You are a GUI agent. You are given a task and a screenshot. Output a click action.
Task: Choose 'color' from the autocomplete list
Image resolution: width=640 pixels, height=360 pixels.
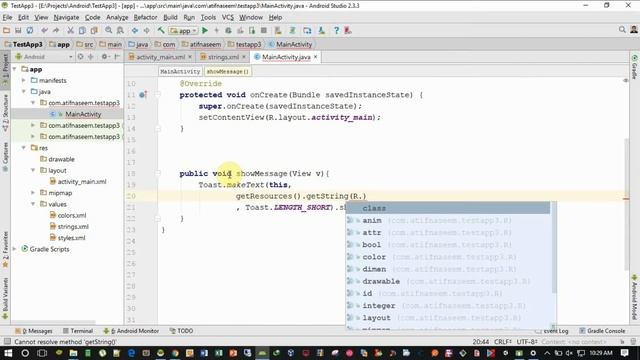pyautogui.click(x=448, y=257)
